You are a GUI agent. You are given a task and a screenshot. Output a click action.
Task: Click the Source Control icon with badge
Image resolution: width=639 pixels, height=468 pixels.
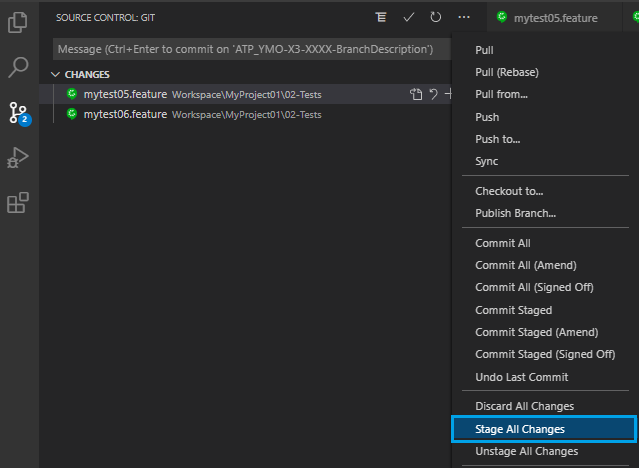pyautogui.click(x=18, y=112)
